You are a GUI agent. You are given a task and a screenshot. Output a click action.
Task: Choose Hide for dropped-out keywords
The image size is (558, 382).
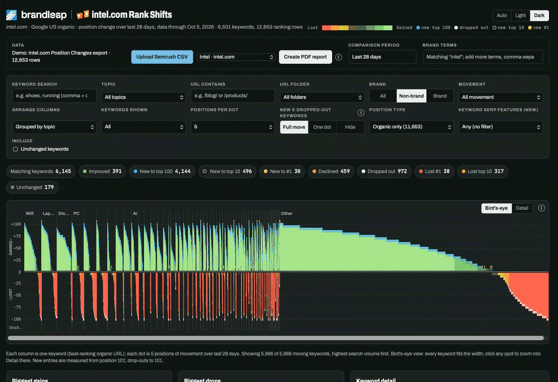pos(350,127)
